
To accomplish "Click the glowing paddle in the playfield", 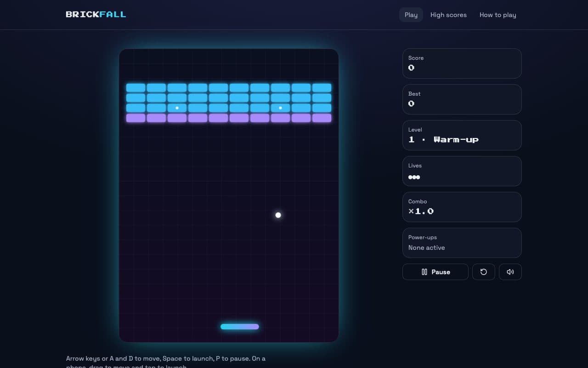I will tap(240, 327).
